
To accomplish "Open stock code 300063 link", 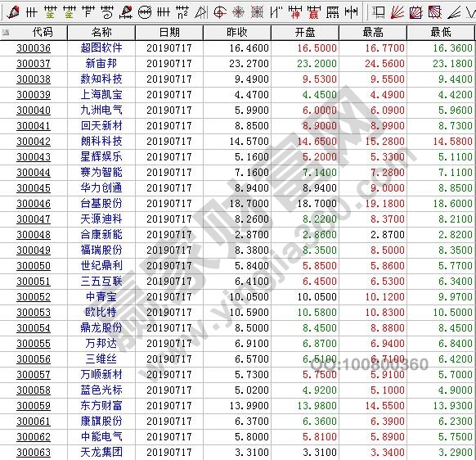I will (x=34, y=453).
